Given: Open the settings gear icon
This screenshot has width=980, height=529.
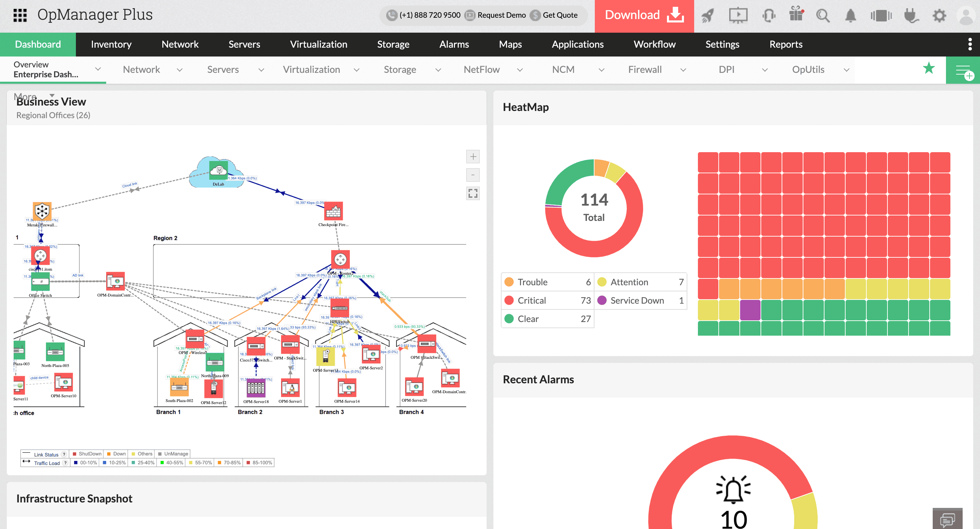Looking at the screenshot, I should (939, 16).
